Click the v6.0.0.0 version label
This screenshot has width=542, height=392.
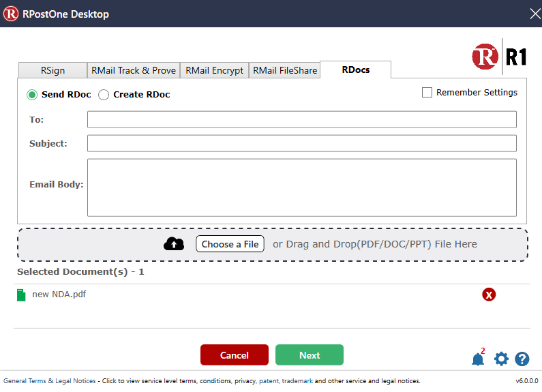point(527,381)
